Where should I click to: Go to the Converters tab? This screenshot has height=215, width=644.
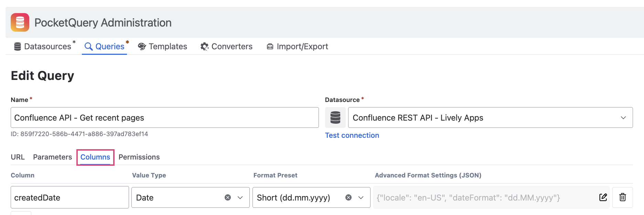click(x=226, y=47)
